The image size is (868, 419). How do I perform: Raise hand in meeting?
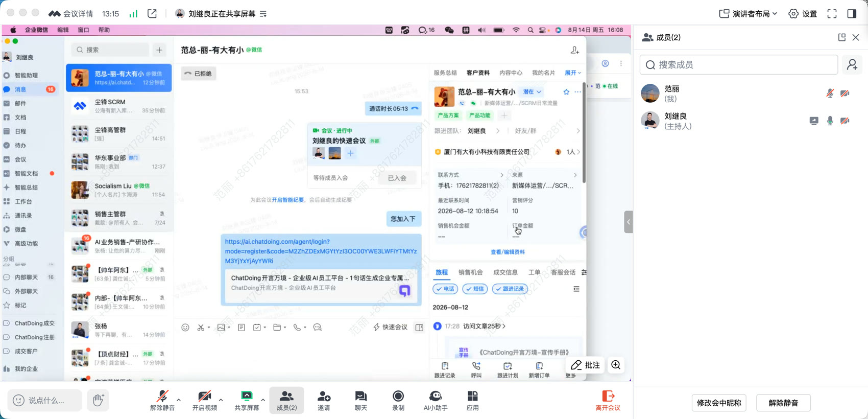tap(98, 400)
